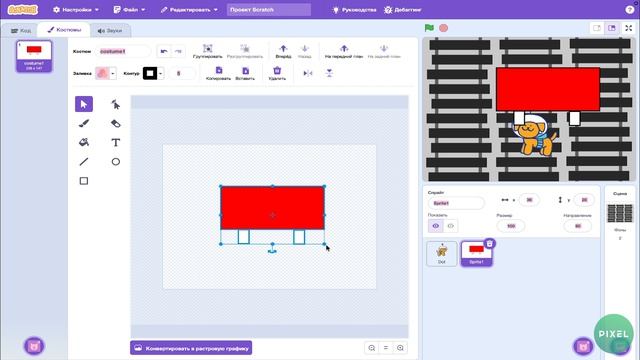640x360 pixels.
Task: Open the Settings dropdown menu
Action: (x=76, y=9)
